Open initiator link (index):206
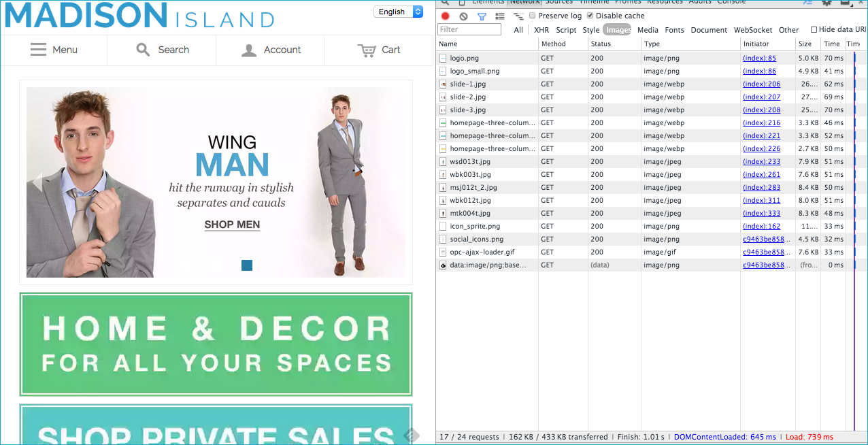The height and width of the screenshot is (445, 868). [x=761, y=84]
